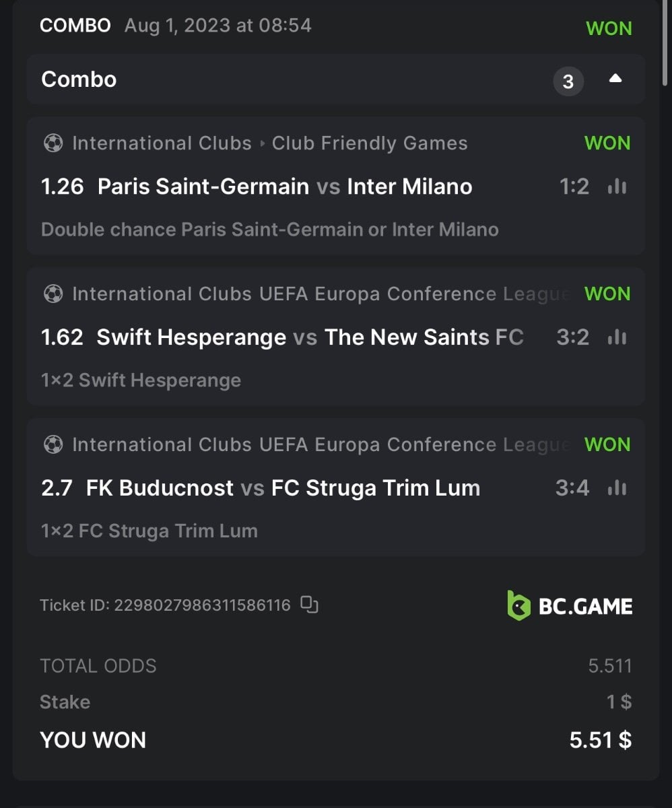Click soccer ball icon above FK Buducnost
Viewport: 672px width, 808px height.
coord(53,445)
